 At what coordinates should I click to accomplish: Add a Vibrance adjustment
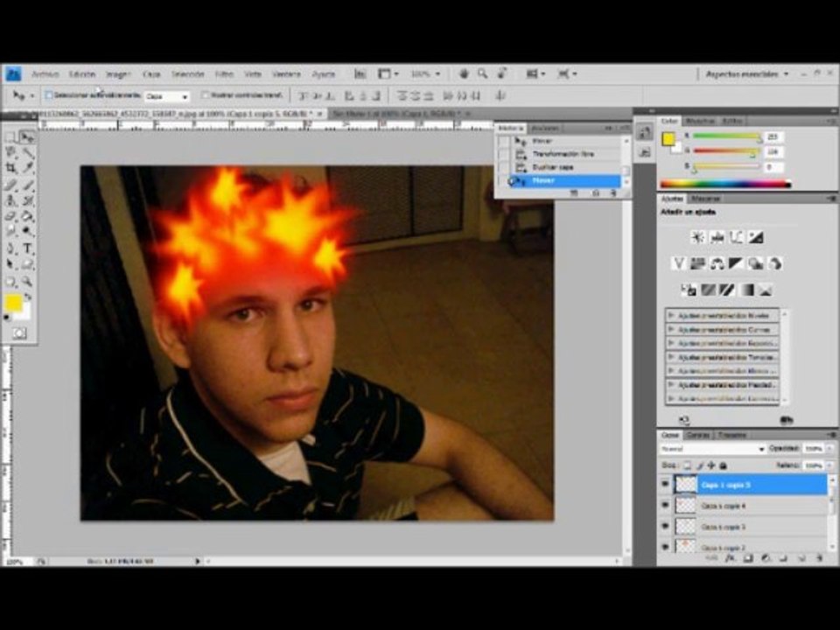point(678,263)
